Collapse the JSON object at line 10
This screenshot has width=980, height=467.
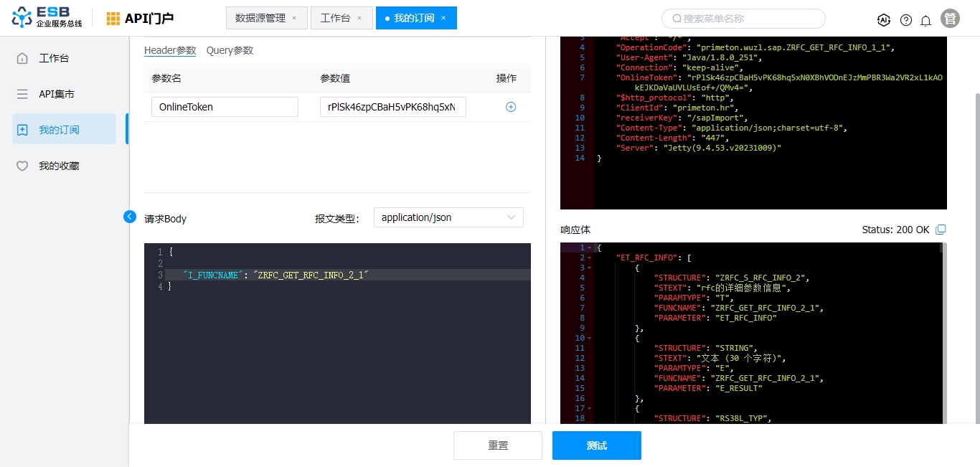coord(589,338)
